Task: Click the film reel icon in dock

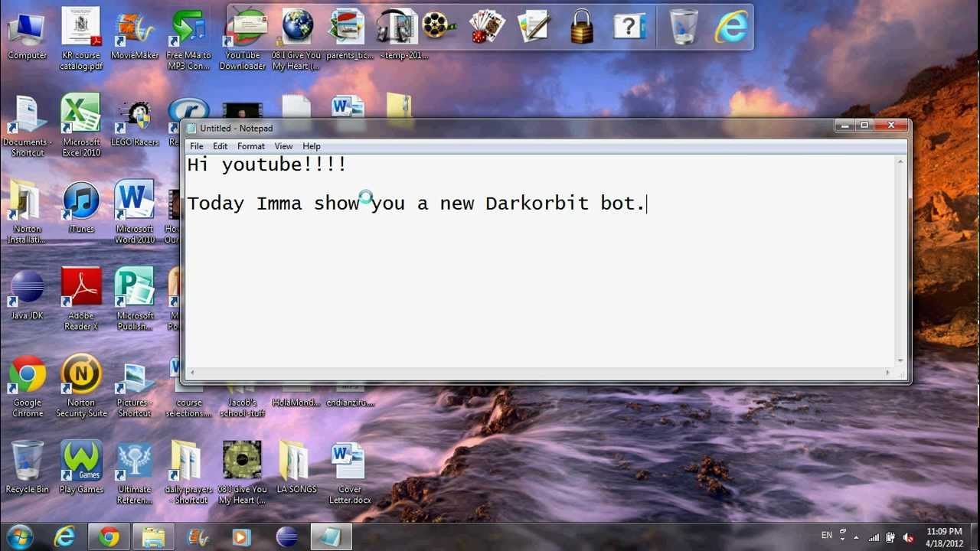Action: (x=439, y=26)
